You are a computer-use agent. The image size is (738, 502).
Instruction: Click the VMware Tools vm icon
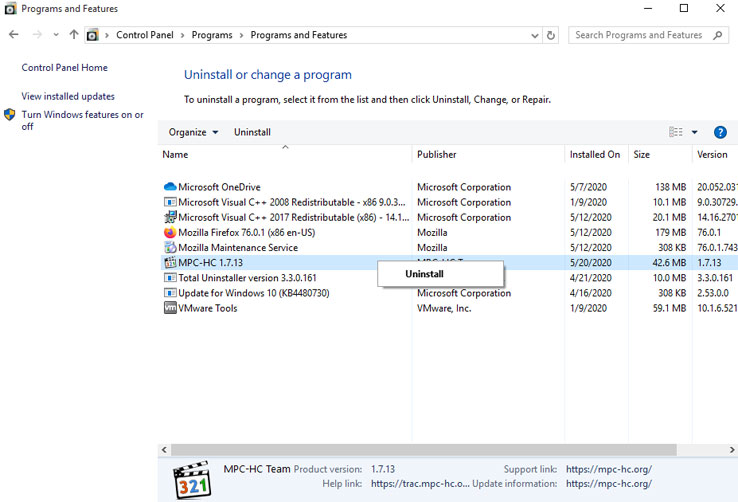click(x=170, y=308)
